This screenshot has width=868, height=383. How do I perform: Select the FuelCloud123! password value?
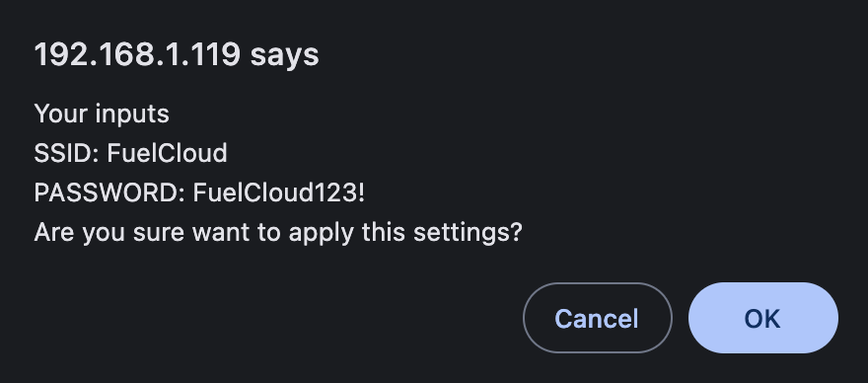click(x=279, y=192)
